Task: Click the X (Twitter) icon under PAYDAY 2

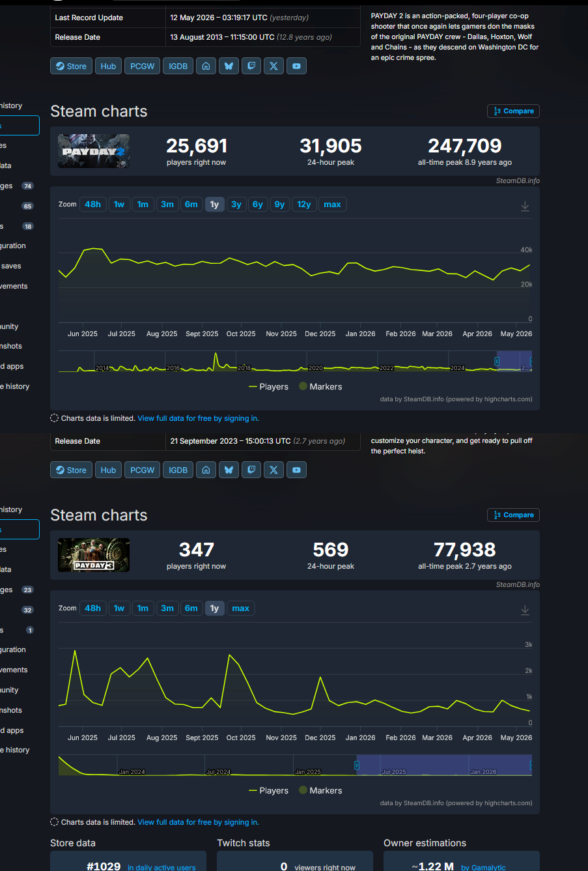Action: 273,66
